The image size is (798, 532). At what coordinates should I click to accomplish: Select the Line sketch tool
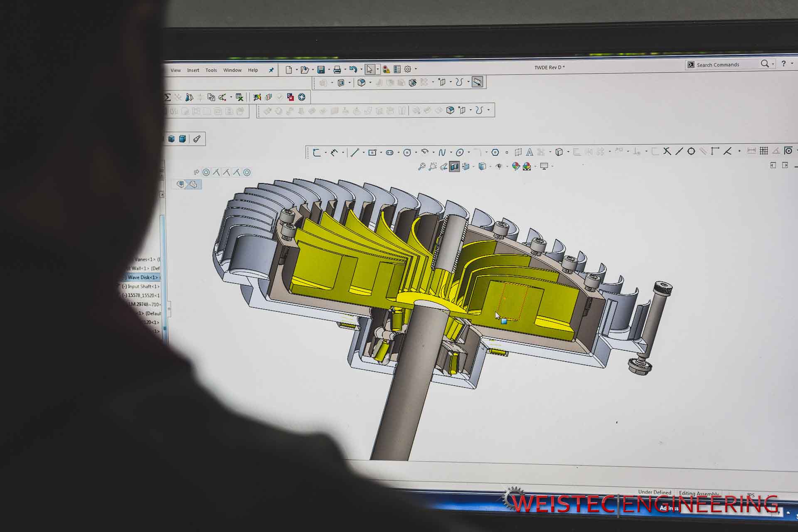click(355, 152)
